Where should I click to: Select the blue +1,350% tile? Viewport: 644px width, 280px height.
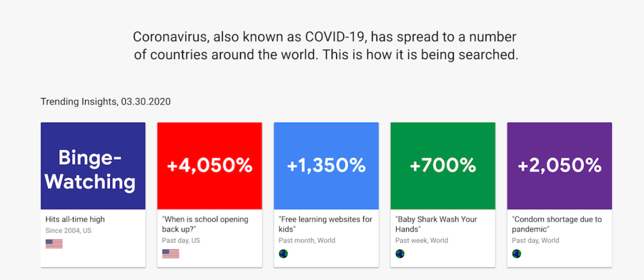point(326,166)
